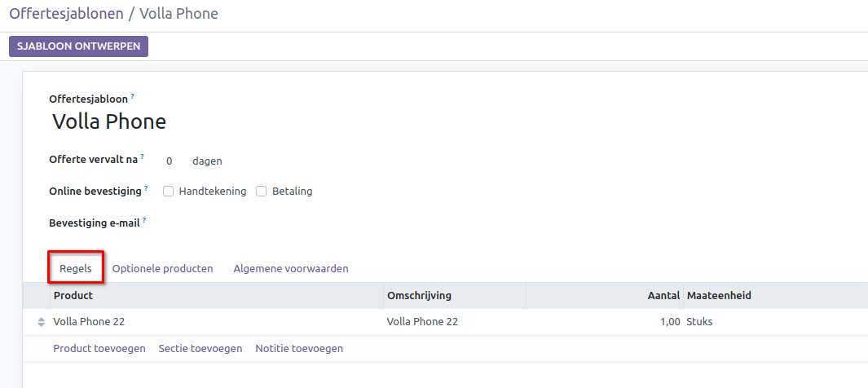Screen dimensions: 868x388
Task: Enable the Handtekening checkbox
Action: (168, 192)
